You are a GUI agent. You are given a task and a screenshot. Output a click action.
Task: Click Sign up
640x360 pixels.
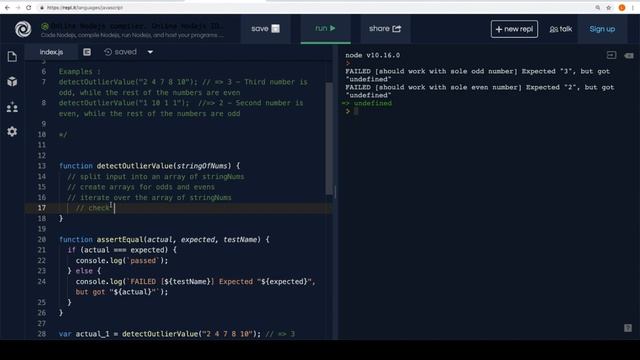pyautogui.click(x=602, y=29)
